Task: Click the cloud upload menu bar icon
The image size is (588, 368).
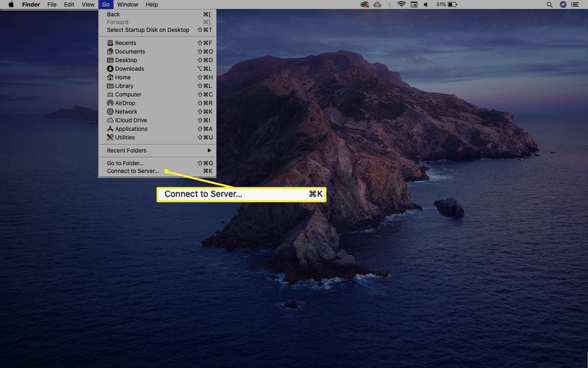Action: tap(377, 4)
